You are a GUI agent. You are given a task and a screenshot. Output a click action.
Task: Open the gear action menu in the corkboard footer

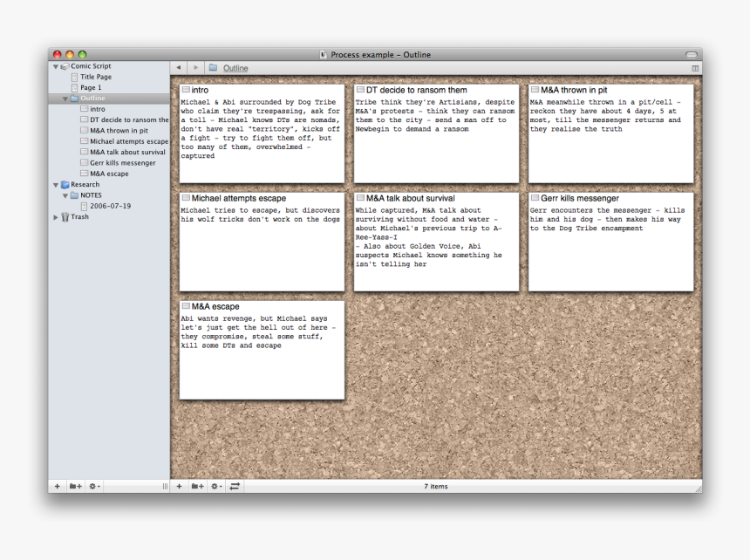click(x=215, y=486)
